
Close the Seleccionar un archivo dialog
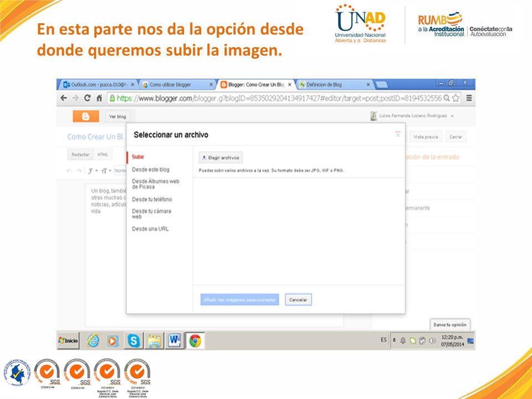398,134
